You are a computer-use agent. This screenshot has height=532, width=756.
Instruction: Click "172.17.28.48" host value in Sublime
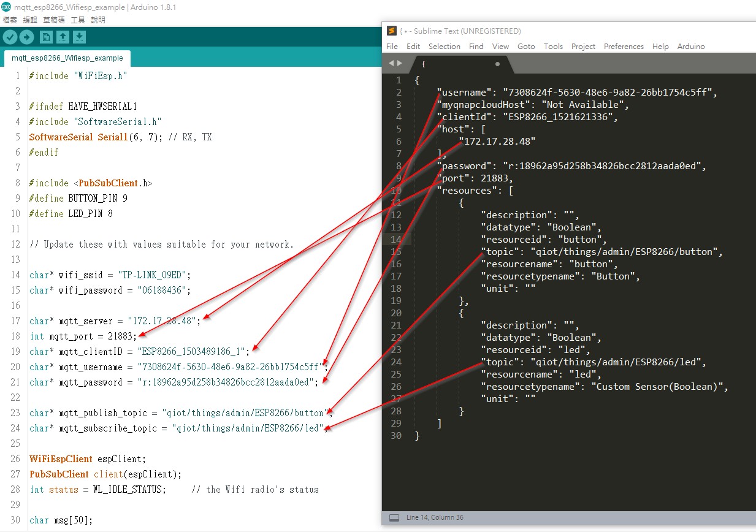498,142
